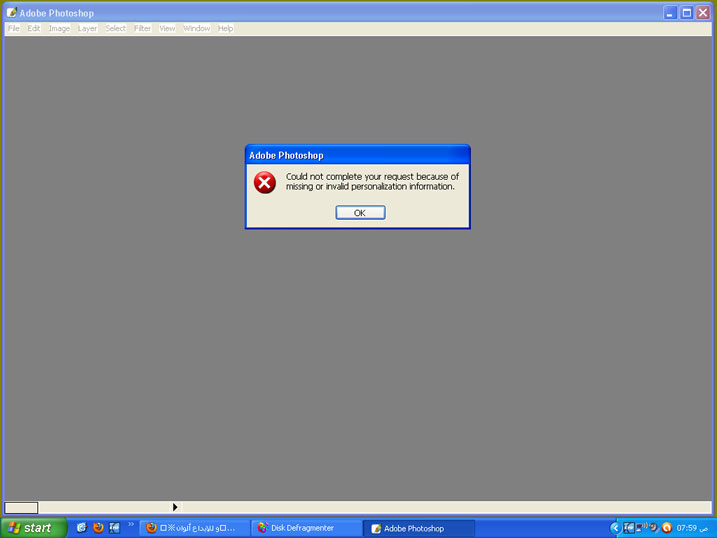Click the Photoshop icon in the title bar

[x=11, y=13]
